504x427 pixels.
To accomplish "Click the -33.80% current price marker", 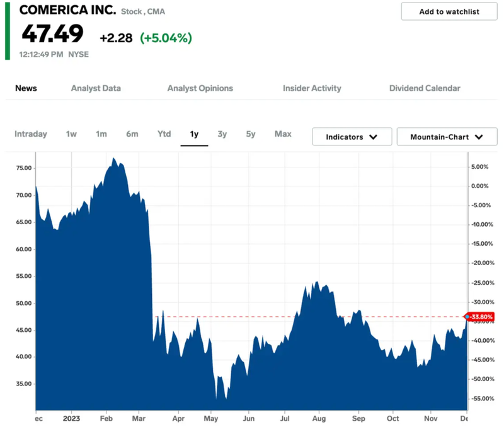I will 479,317.
